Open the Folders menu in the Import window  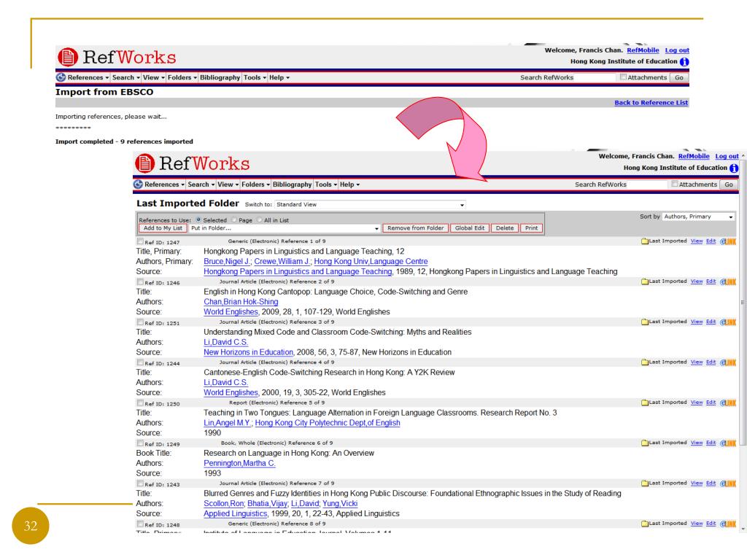pos(182,77)
